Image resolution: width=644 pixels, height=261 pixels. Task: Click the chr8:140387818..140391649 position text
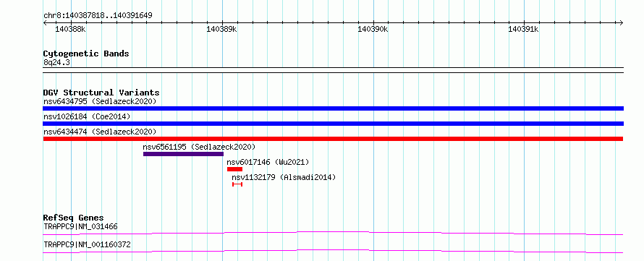pos(98,16)
